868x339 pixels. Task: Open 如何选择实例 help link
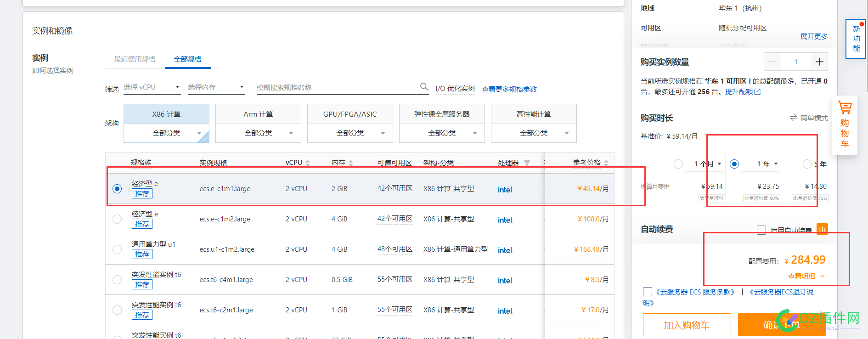(53, 70)
